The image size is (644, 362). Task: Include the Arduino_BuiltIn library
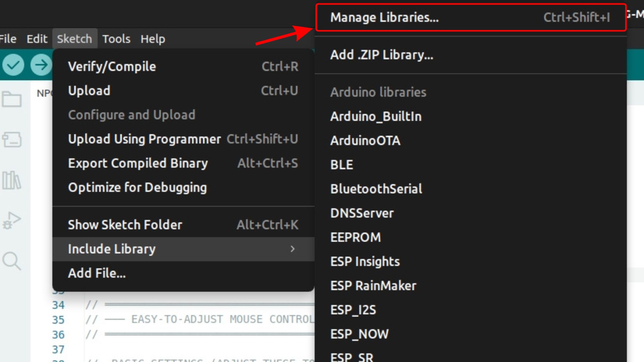click(471, 116)
